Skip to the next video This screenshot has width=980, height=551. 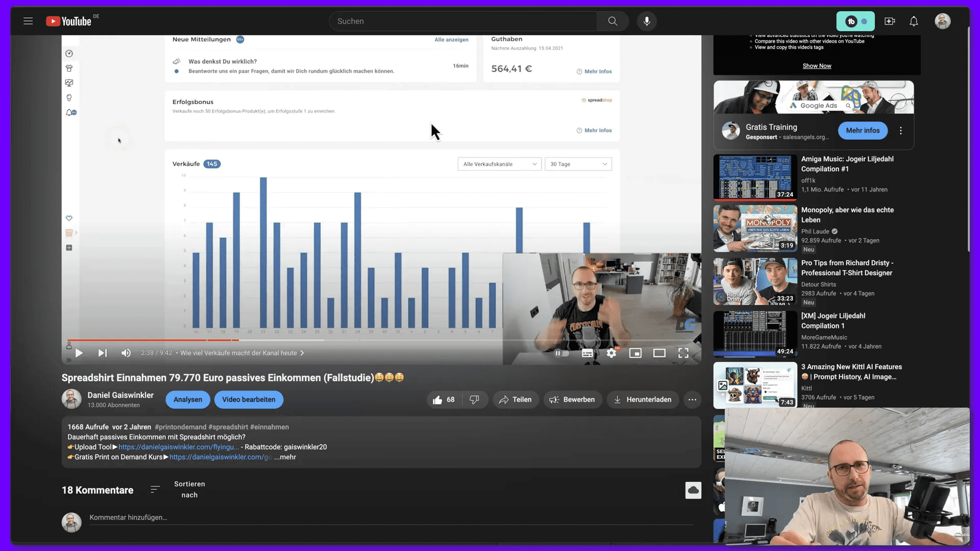(x=103, y=353)
